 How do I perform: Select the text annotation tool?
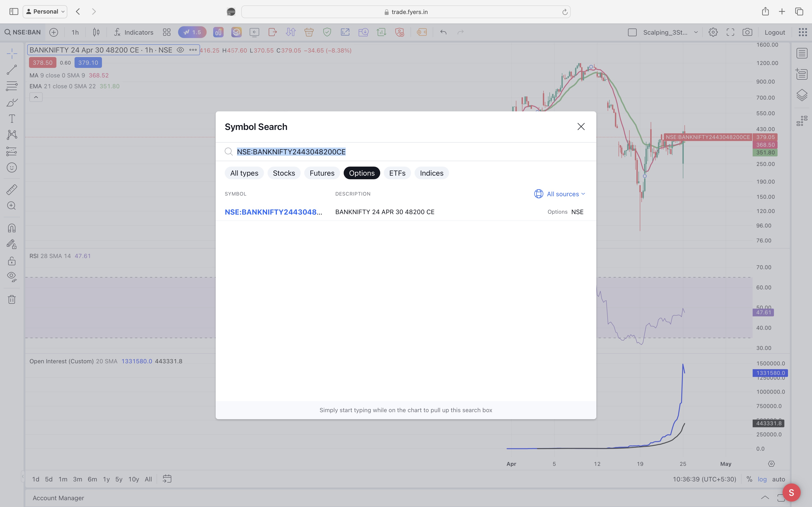[x=12, y=119]
